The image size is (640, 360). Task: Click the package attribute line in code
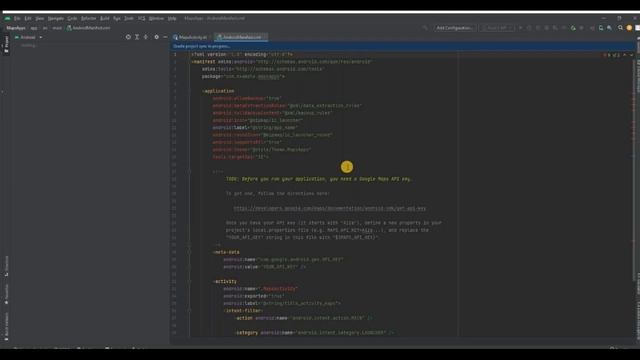[x=243, y=76]
